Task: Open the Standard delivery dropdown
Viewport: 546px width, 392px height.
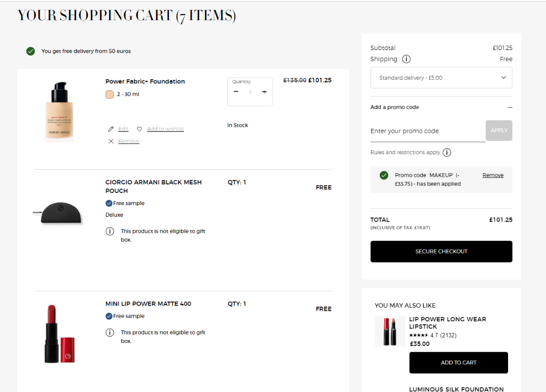Action: click(441, 78)
